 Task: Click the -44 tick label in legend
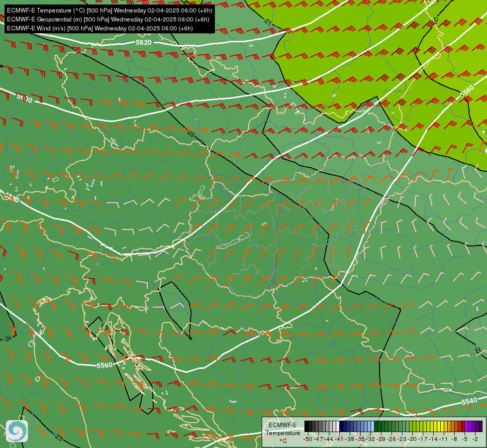pos(329,439)
